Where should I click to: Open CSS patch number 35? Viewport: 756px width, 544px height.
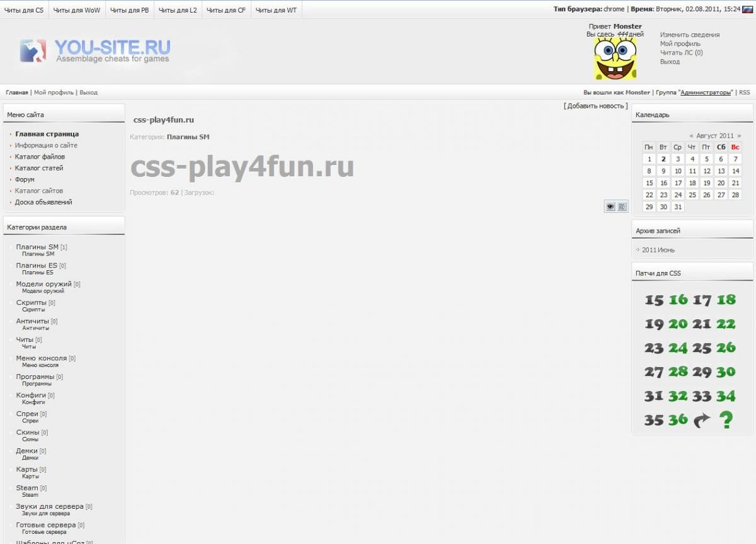click(x=654, y=420)
